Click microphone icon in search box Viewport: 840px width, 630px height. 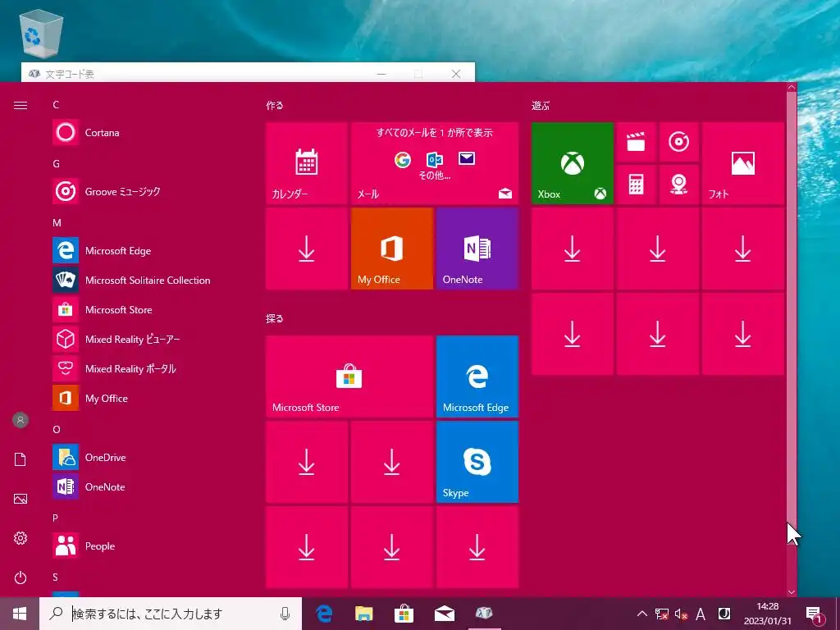click(285, 614)
